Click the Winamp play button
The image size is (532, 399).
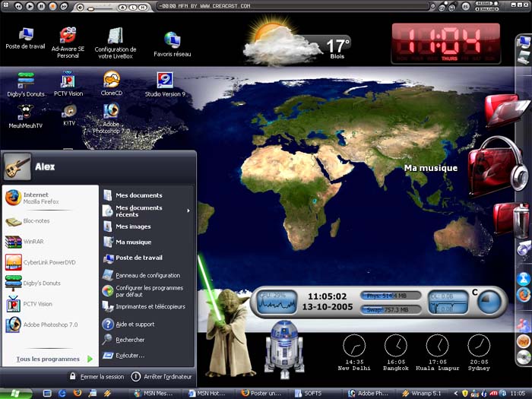pyautogui.click(x=30, y=6)
